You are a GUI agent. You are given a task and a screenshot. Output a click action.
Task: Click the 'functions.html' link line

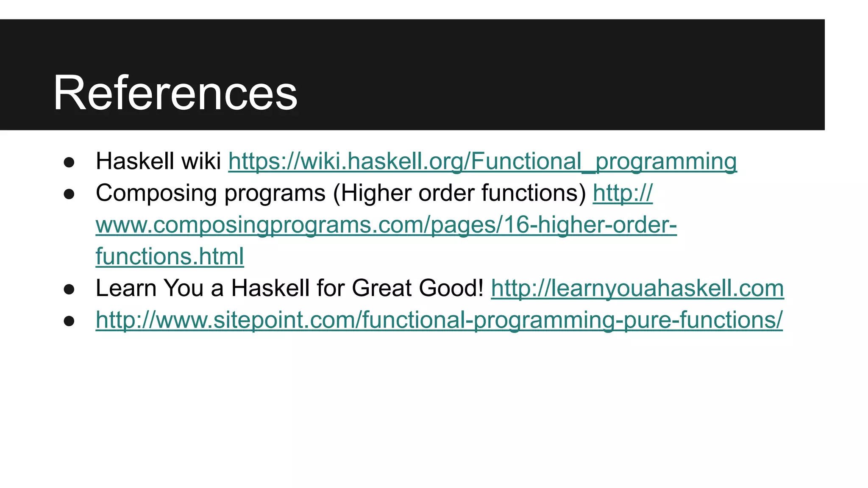(170, 257)
